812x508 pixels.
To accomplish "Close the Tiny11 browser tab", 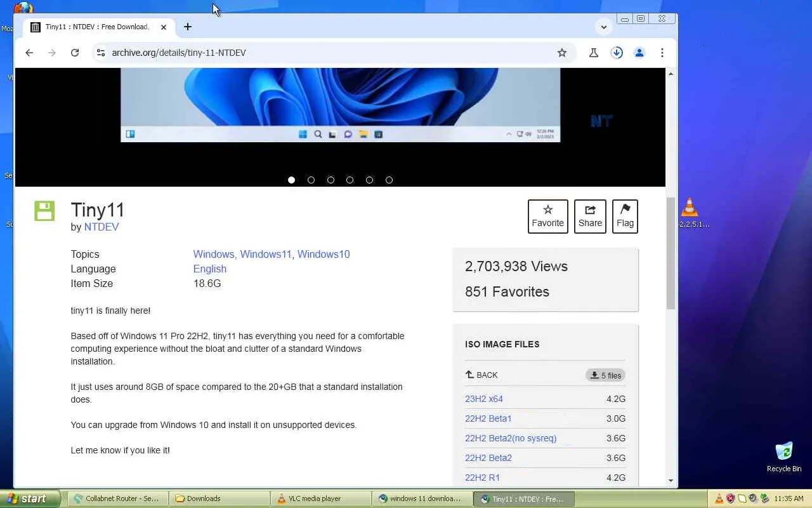I will coord(164,27).
